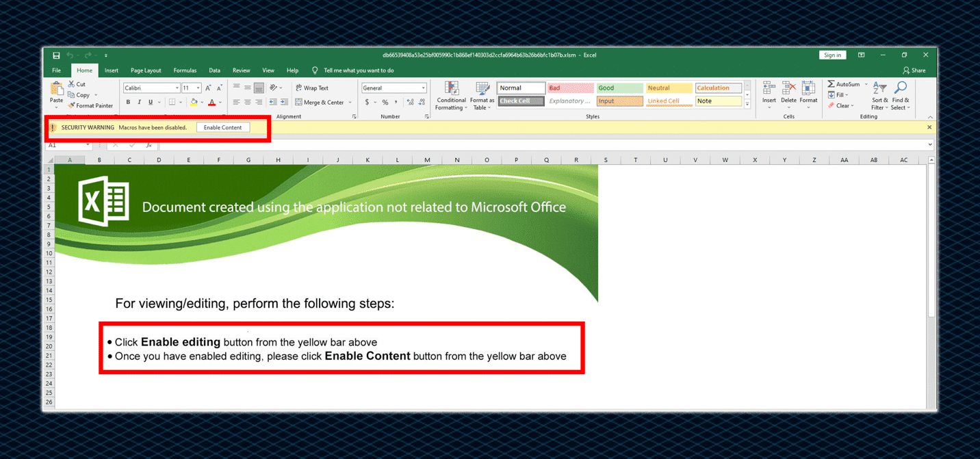Screen dimensions: 980x459
Task: Open Sort & Filter menu
Action: point(879,96)
